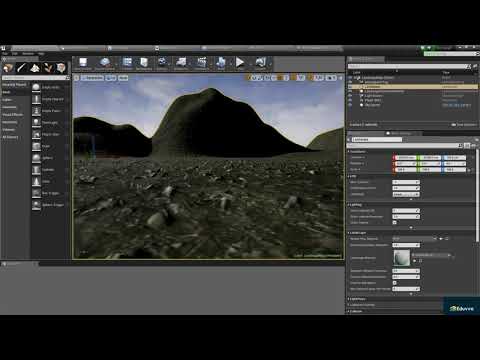Toggle visibility eye of Light Source row
The image size is (480, 360).
(350, 96)
